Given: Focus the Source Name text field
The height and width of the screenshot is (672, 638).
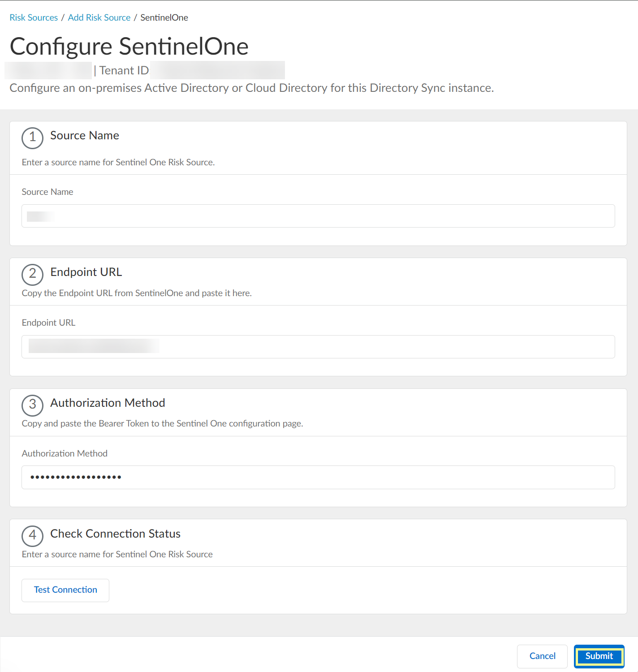Looking at the screenshot, I should coord(318,216).
